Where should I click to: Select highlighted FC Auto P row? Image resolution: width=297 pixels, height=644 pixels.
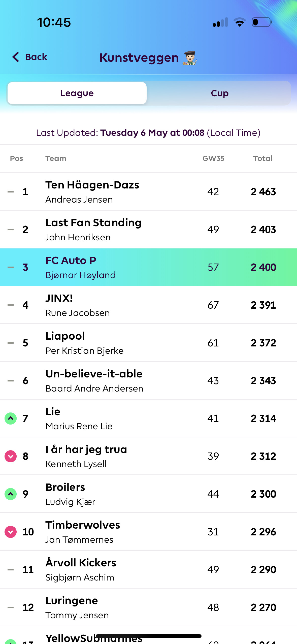point(148,267)
